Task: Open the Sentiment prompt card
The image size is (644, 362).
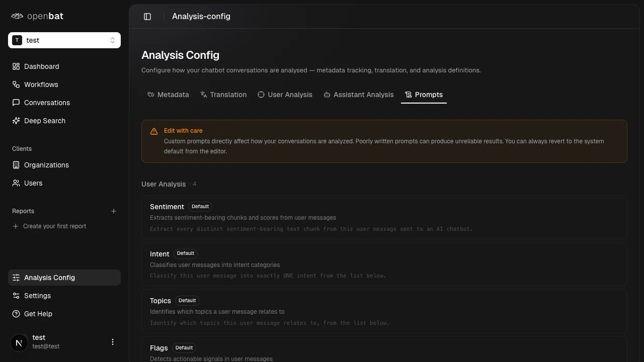Action: [384, 217]
